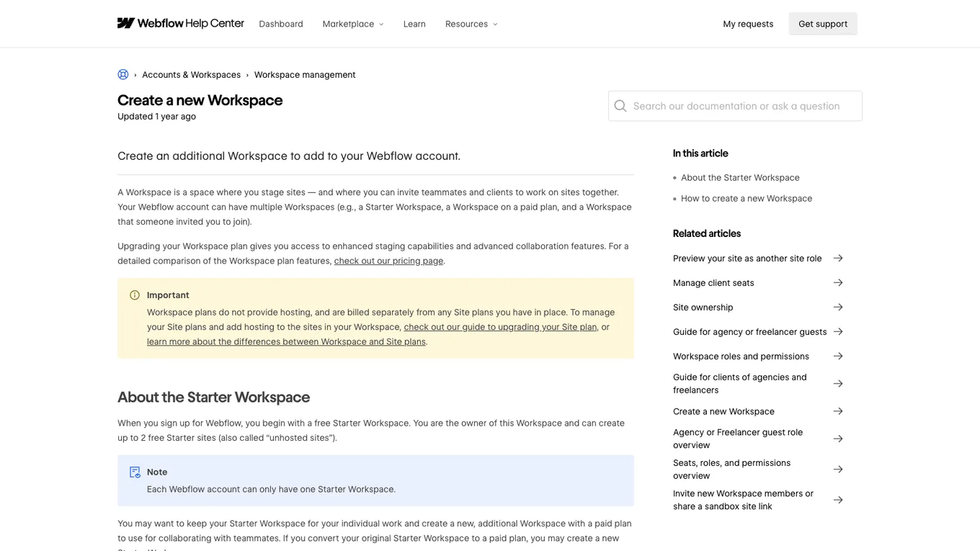Open related article Create a new Workspace

(723, 412)
